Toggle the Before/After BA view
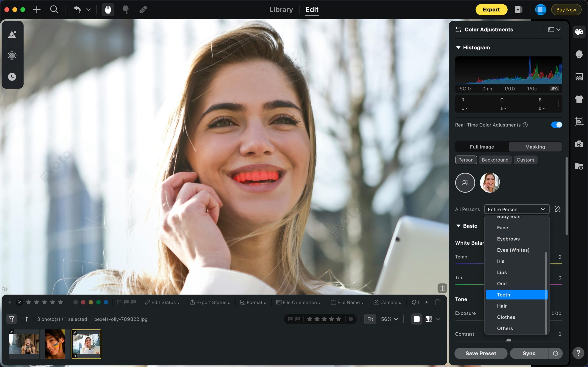Viewport: 588px width, 367px height. point(429,319)
